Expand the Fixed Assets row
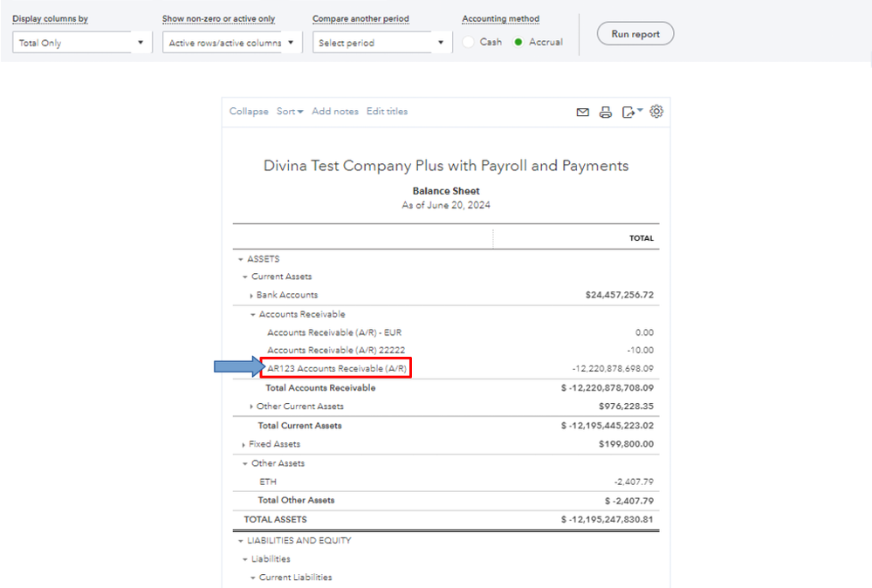Image resolution: width=872 pixels, height=588 pixels. (x=244, y=445)
